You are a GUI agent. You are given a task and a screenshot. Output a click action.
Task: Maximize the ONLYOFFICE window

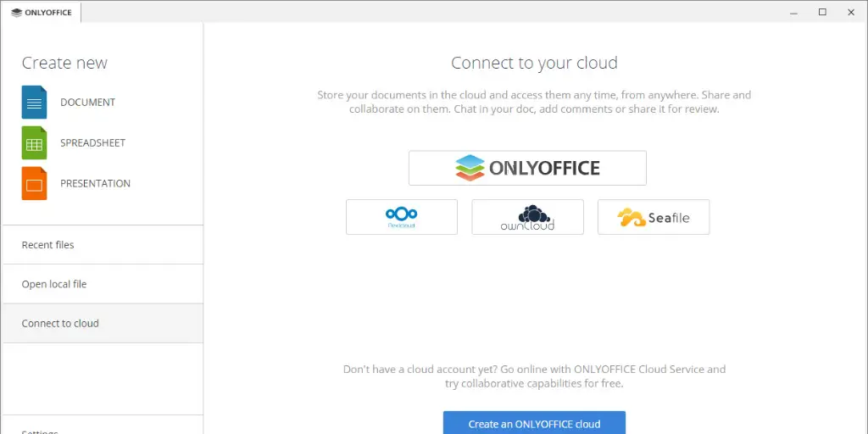(822, 12)
